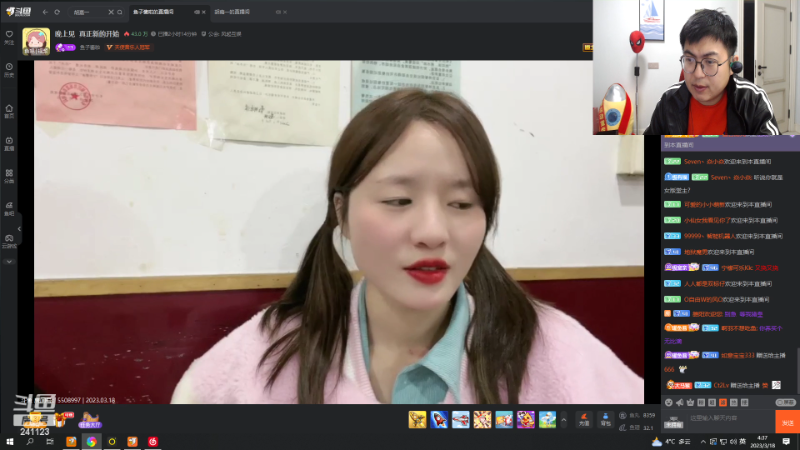Viewport: 800px width, 450px height.
Task: Click the fish ball (鱼丸) balance
Action: (x=637, y=415)
